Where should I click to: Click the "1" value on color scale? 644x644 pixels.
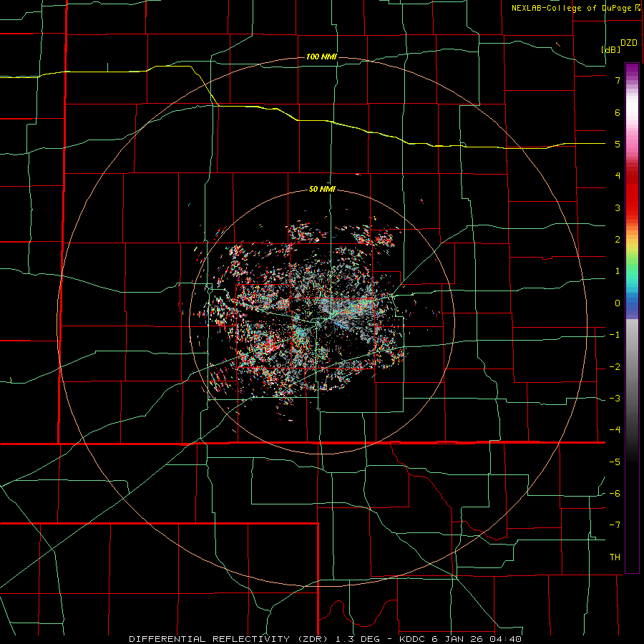pyautogui.click(x=618, y=271)
